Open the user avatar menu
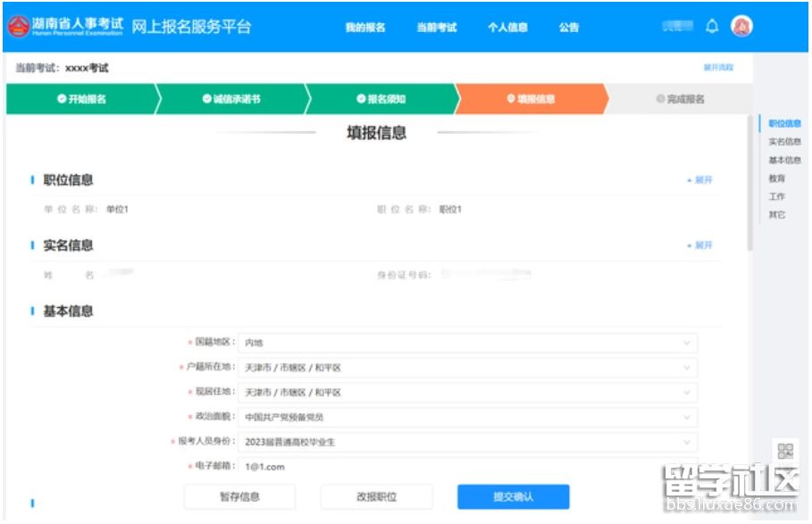Image resolution: width=812 pixels, height=524 pixels. (x=741, y=27)
